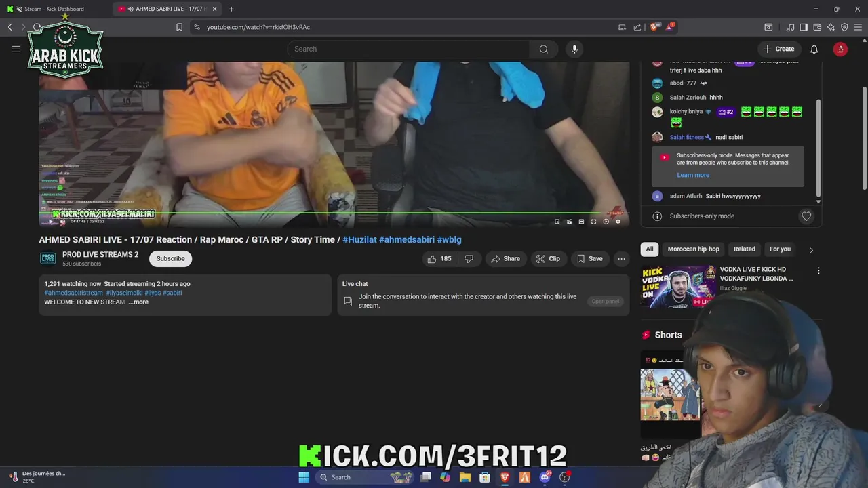Seek on the video progress bar
Viewport: 868px width, 488px height.
(334, 213)
